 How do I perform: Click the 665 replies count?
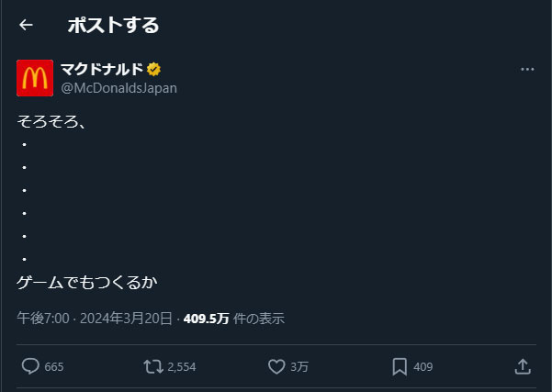coord(54,367)
